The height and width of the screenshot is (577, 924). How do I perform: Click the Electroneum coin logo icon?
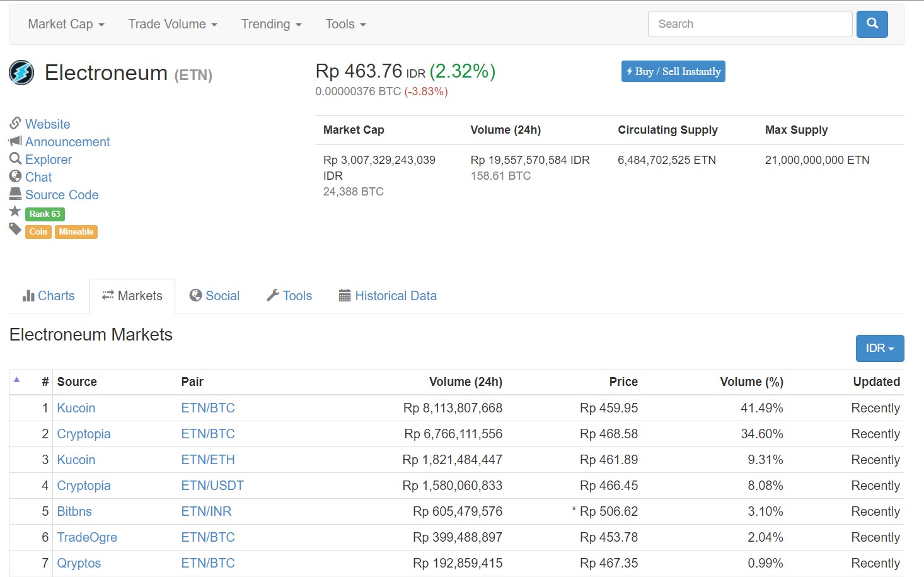click(21, 73)
